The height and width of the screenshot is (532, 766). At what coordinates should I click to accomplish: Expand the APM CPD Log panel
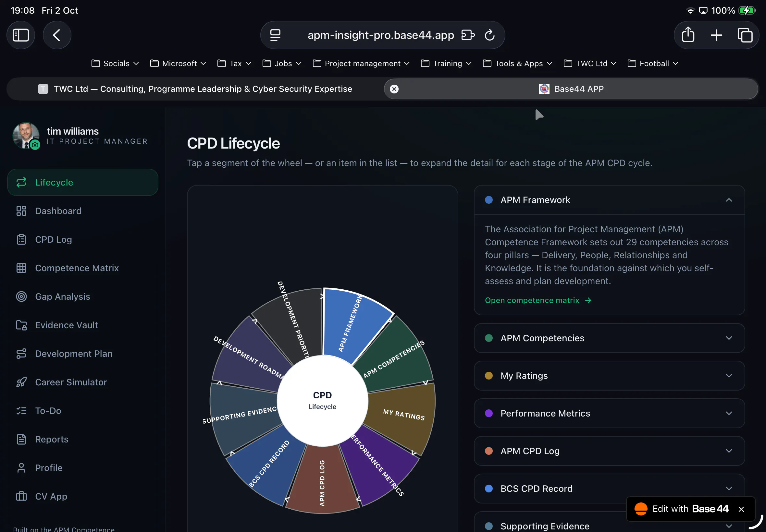(x=609, y=451)
